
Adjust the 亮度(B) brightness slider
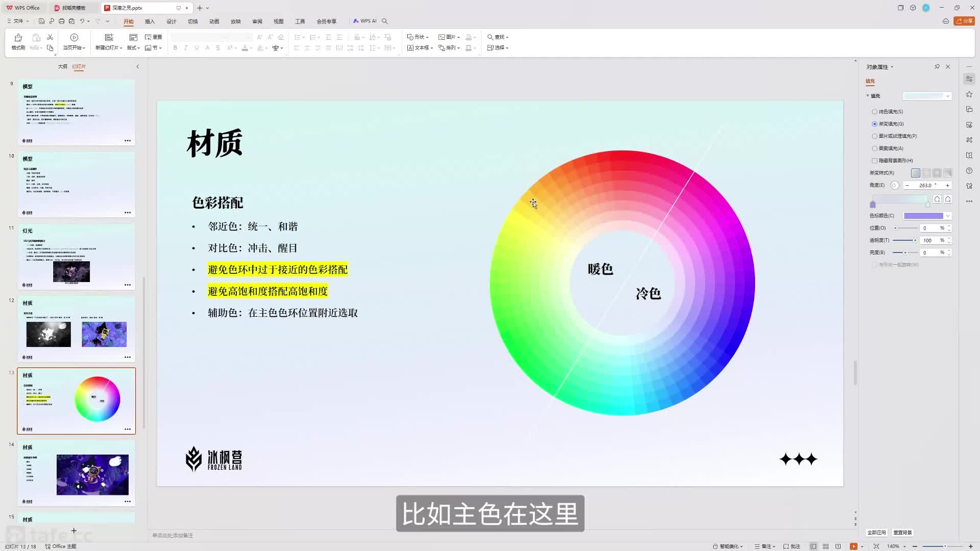tap(905, 253)
